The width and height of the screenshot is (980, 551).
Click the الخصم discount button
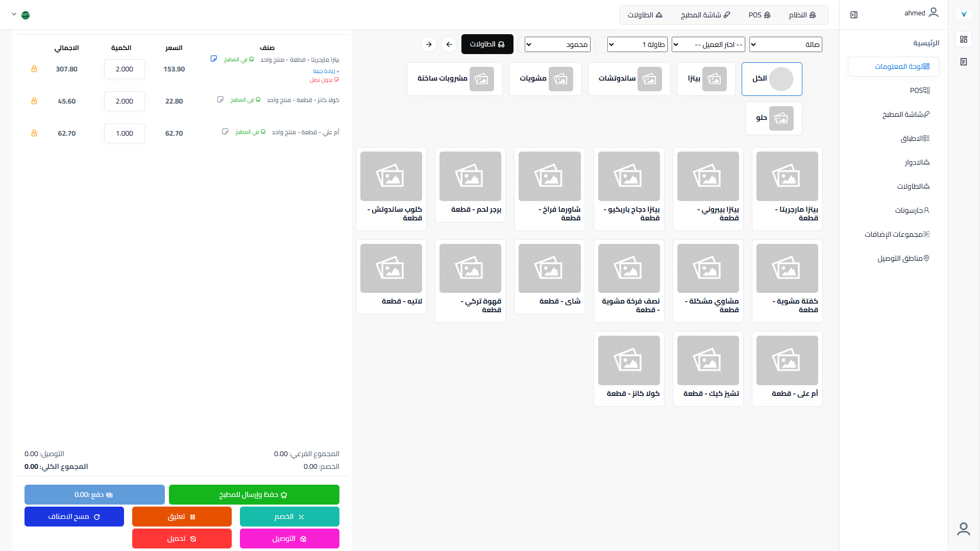(x=289, y=516)
